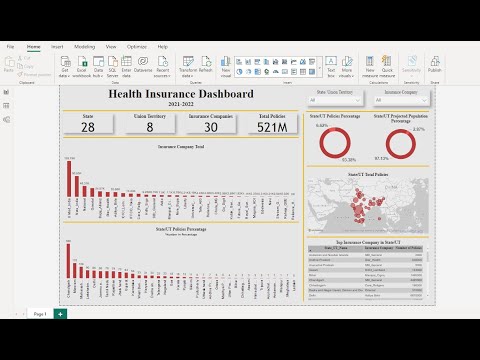Publish the report

(x=435, y=64)
